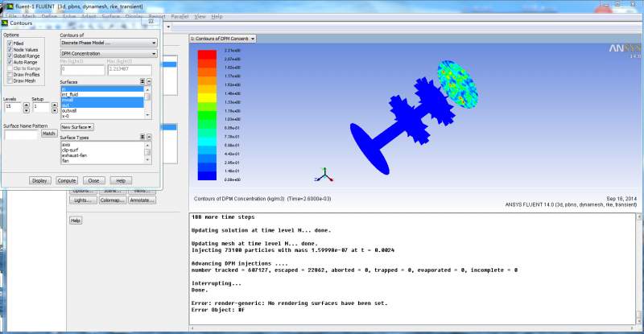The height and width of the screenshot is (334, 644).
Task: Click the Annotate... button
Action: [x=142, y=200]
